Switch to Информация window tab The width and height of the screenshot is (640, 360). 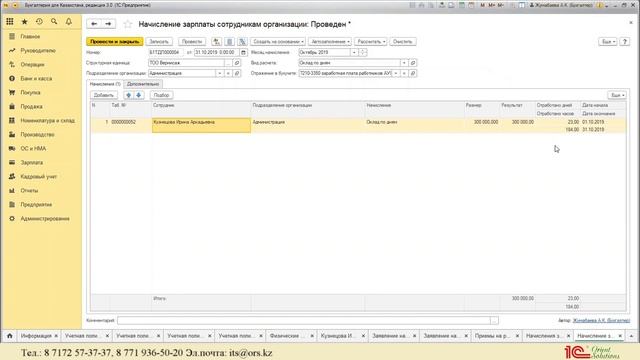(x=36, y=336)
